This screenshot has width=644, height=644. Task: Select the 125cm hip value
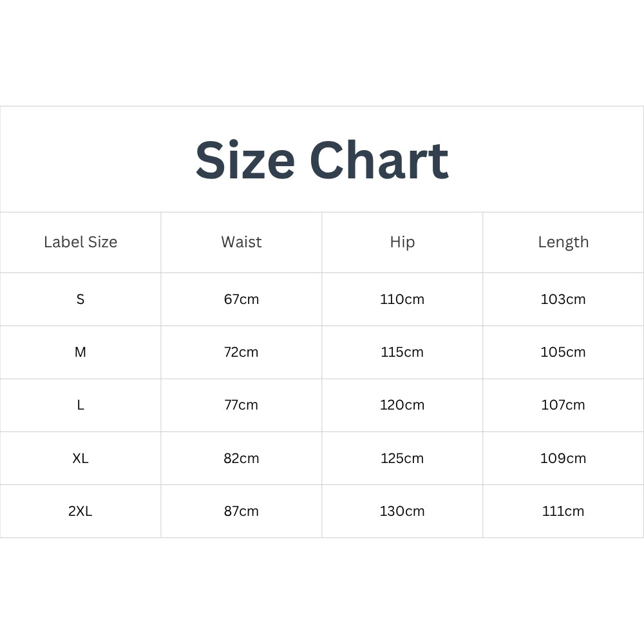[402, 459]
